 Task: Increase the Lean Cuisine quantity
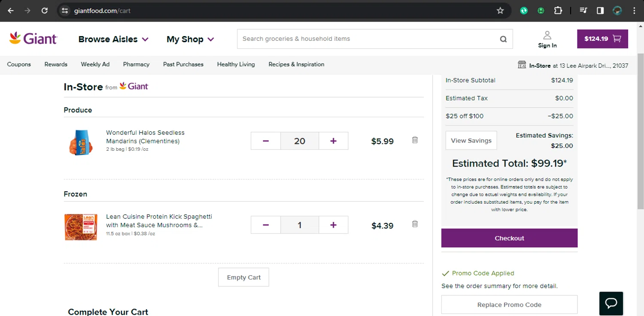(333, 225)
